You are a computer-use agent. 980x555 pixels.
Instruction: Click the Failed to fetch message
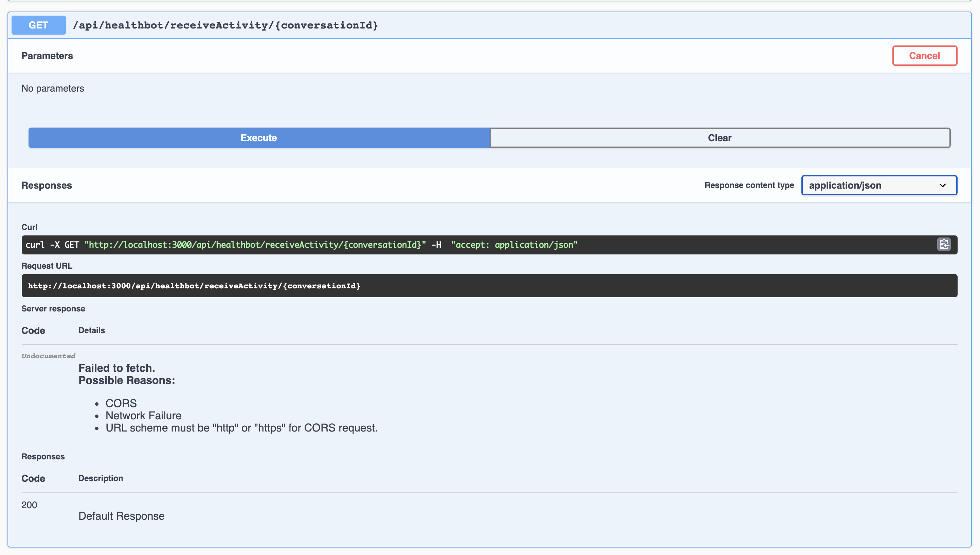(x=116, y=368)
